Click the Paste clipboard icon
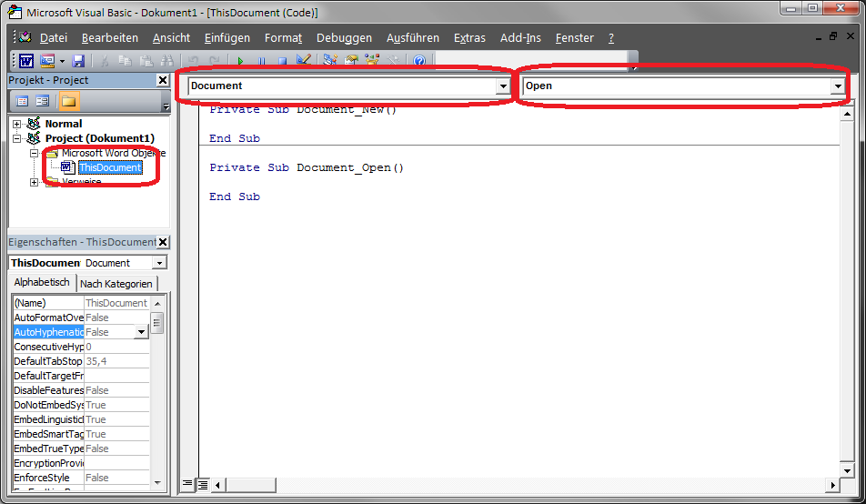 click(146, 60)
